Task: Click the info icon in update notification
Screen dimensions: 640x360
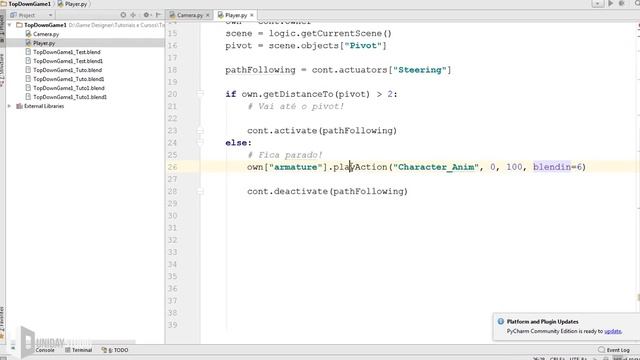Action: 501,322
